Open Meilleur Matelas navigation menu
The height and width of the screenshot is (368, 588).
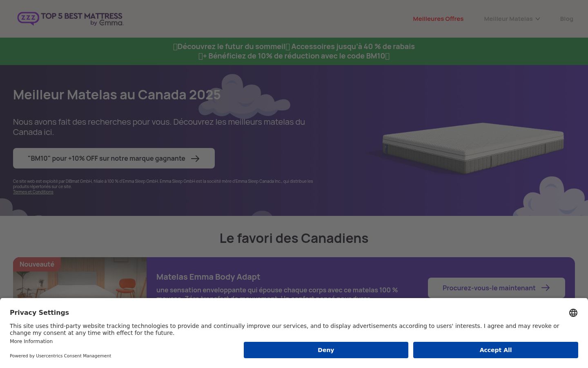(x=512, y=19)
